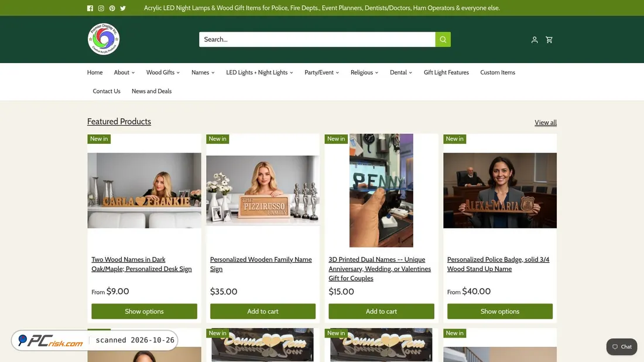Image resolution: width=644 pixels, height=362 pixels.
Task: Click the Search input field
Action: click(317, 39)
